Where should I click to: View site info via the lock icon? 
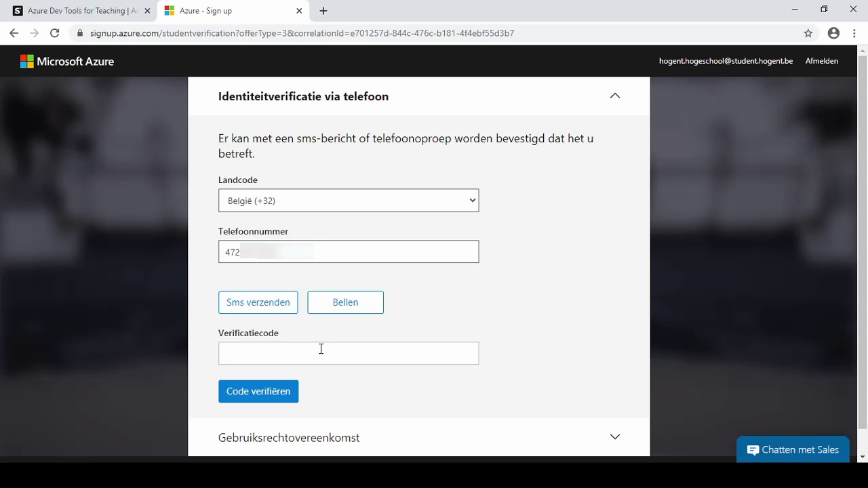tap(79, 33)
